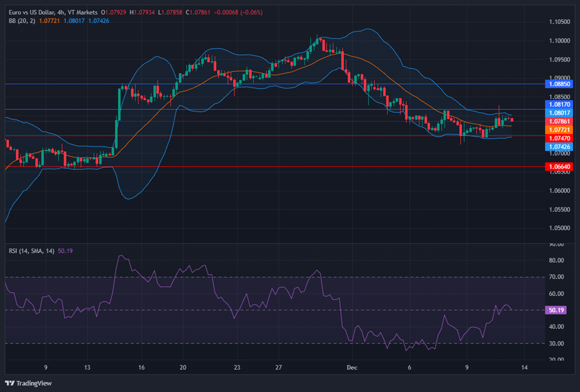This screenshot has width=580, height=392.
Task: Click the close value C1.07861
Action: pos(198,12)
